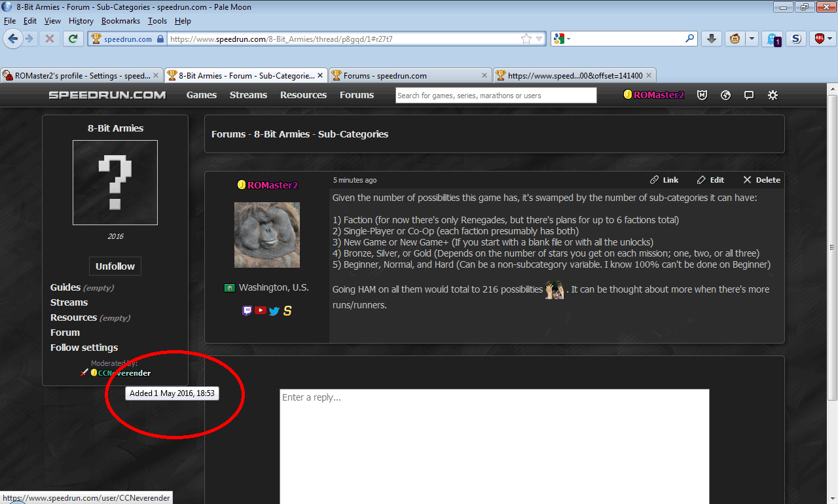Click the 8-Bit Armies game title

(x=115, y=128)
